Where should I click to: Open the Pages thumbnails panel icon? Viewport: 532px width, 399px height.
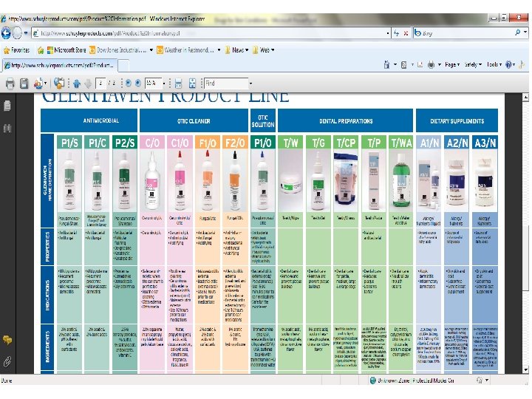[7, 106]
